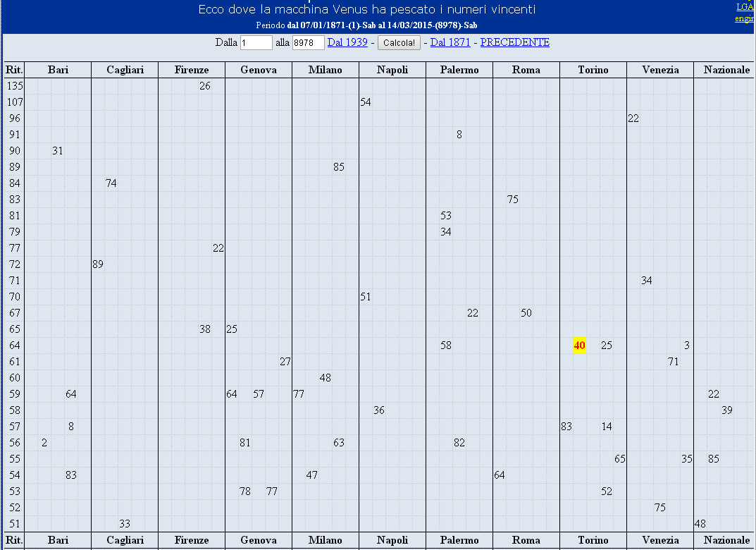The image size is (756, 550).
Task: Select number 75 in Venezia row 52
Action: tap(660, 508)
